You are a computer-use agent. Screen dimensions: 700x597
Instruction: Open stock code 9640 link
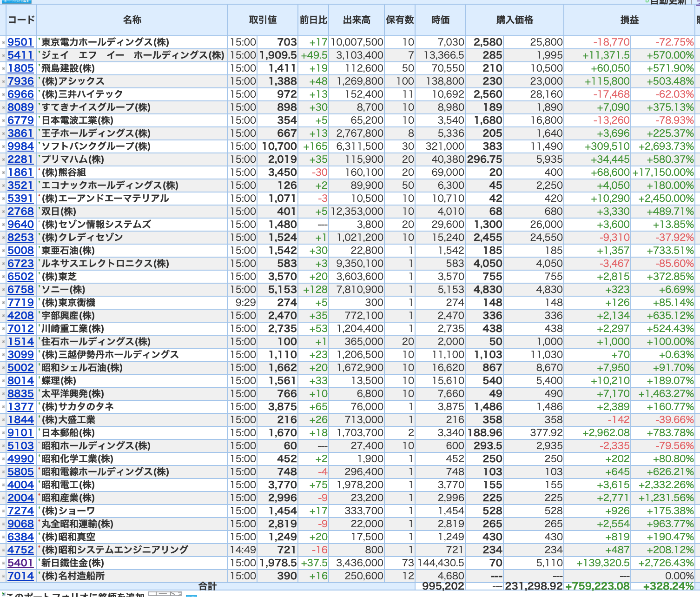click(20, 225)
